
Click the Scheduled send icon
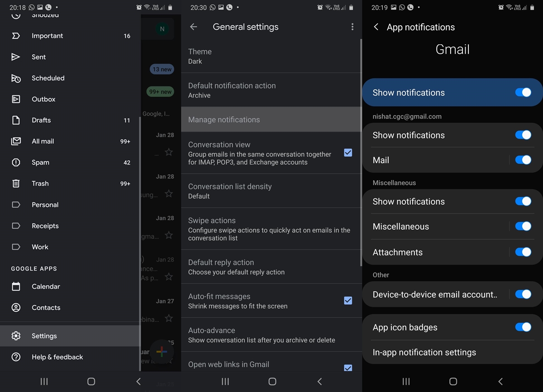coord(16,78)
